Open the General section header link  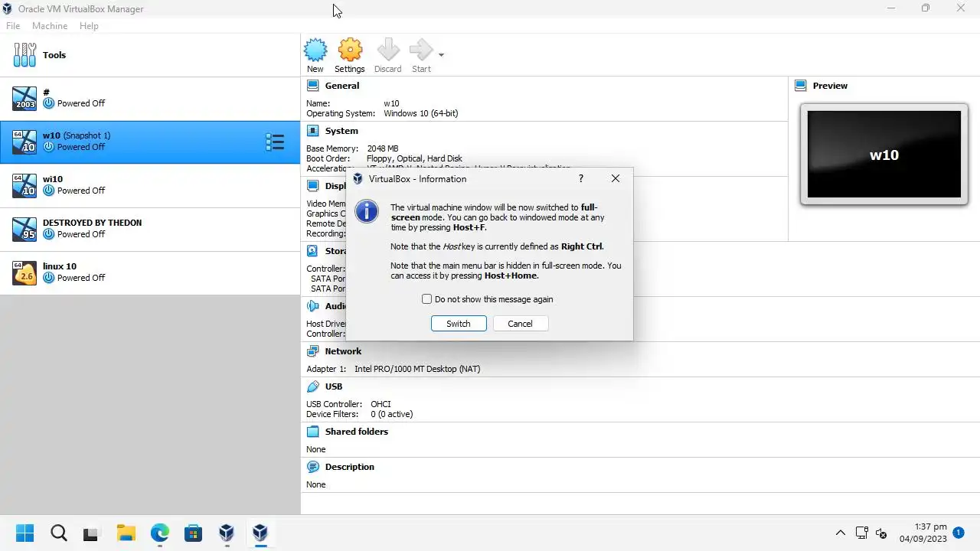click(x=342, y=86)
